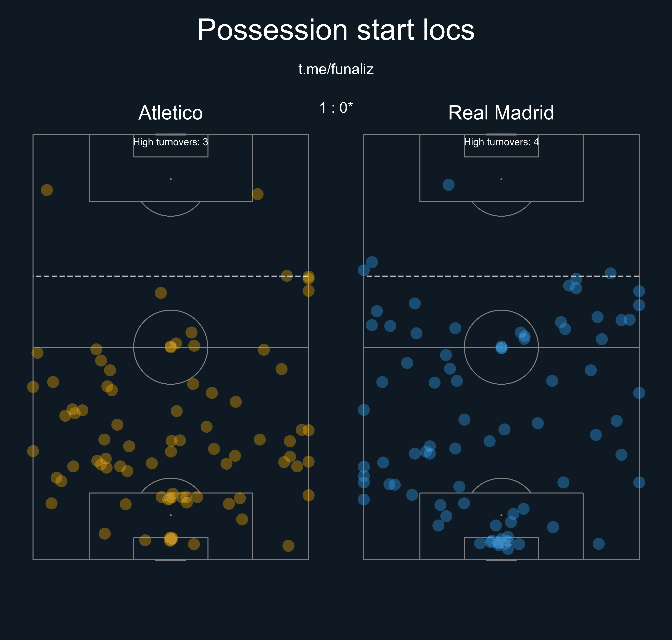Click the lone yellow dot just above Atletico's center circle
672x640 pixels.
(161, 293)
